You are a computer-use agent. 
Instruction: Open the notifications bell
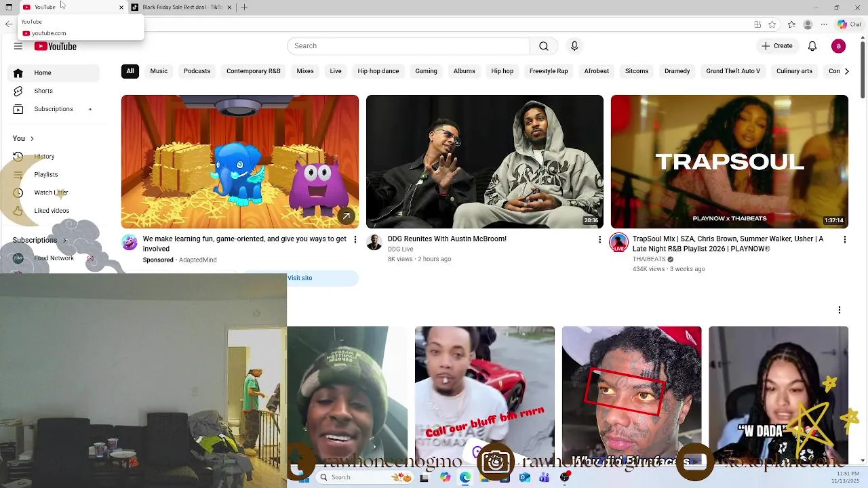pyautogui.click(x=812, y=46)
